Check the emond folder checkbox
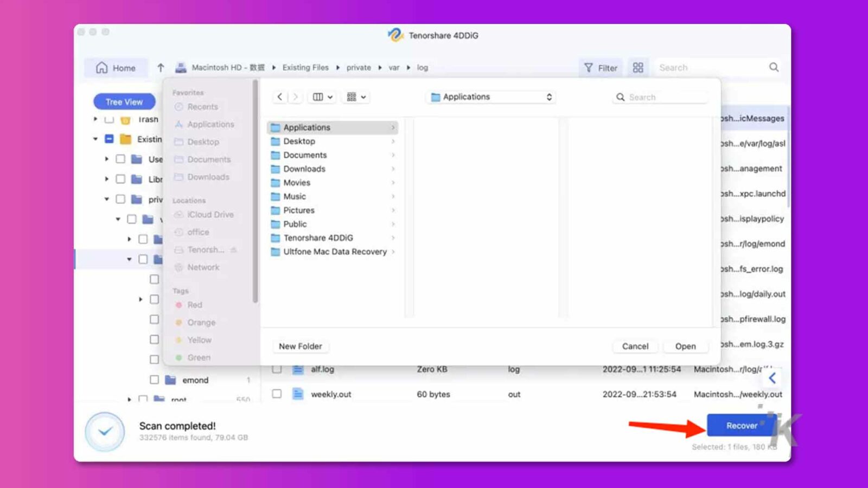This screenshot has width=868, height=488. [x=155, y=380]
